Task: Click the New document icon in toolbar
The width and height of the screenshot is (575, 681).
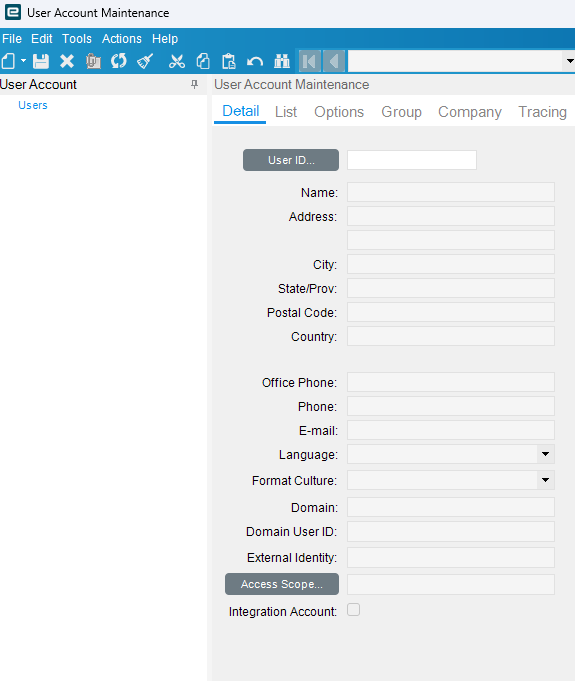Action: coord(9,61)
